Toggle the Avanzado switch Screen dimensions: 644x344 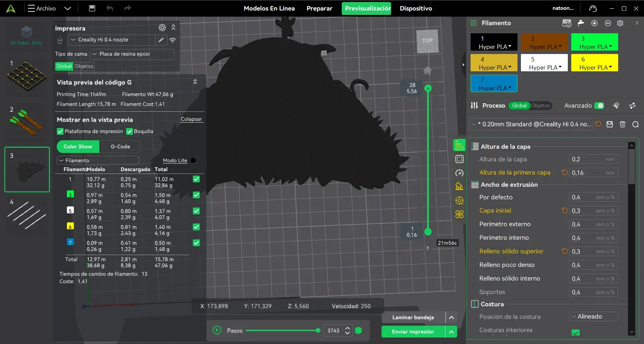point(599,106)
